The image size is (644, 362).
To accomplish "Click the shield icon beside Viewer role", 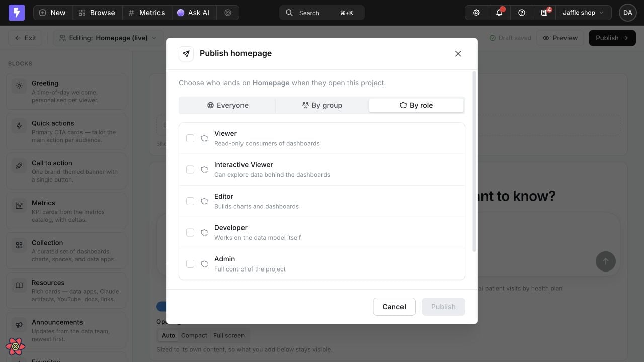I will (x=204, y=138).
